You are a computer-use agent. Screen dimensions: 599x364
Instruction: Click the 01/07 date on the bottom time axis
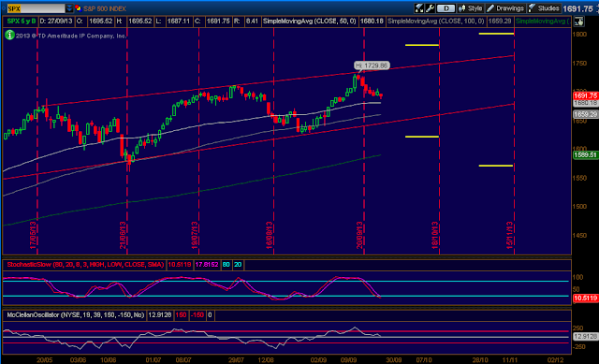tap(153, 360)
